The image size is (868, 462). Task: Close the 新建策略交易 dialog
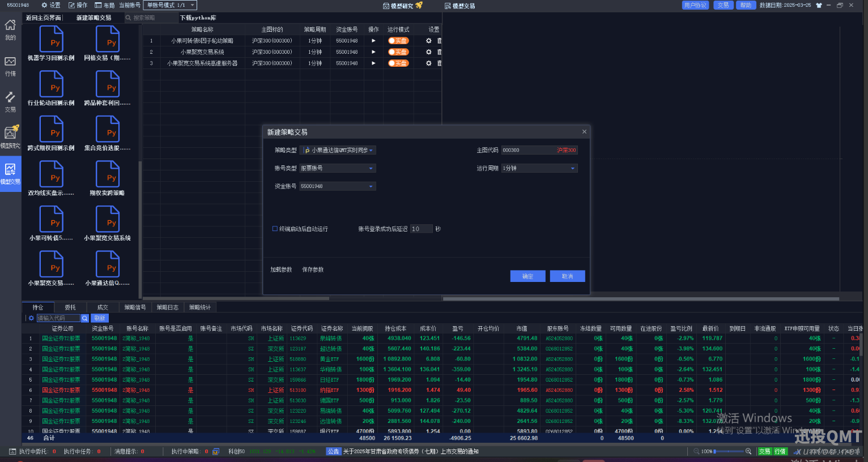coord(584,131)
